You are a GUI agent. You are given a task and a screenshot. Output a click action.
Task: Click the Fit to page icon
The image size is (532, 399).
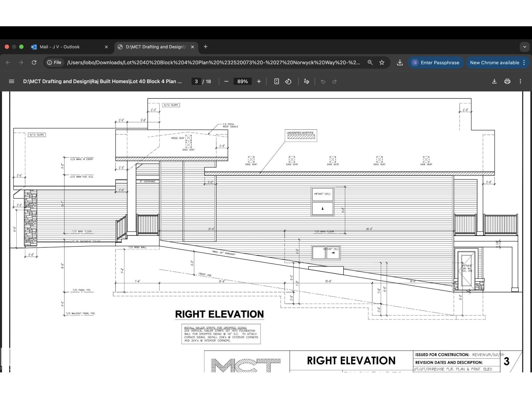(276, 81)
